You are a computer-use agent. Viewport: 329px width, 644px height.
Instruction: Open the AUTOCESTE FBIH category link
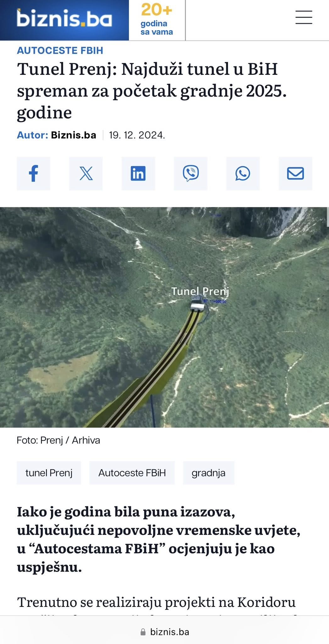[60, 51]
